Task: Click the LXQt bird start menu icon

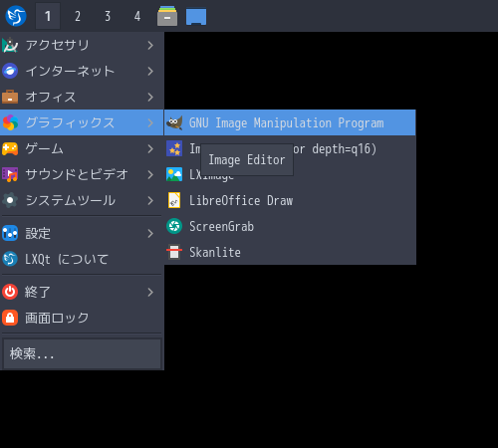Action: click(16, 16)
